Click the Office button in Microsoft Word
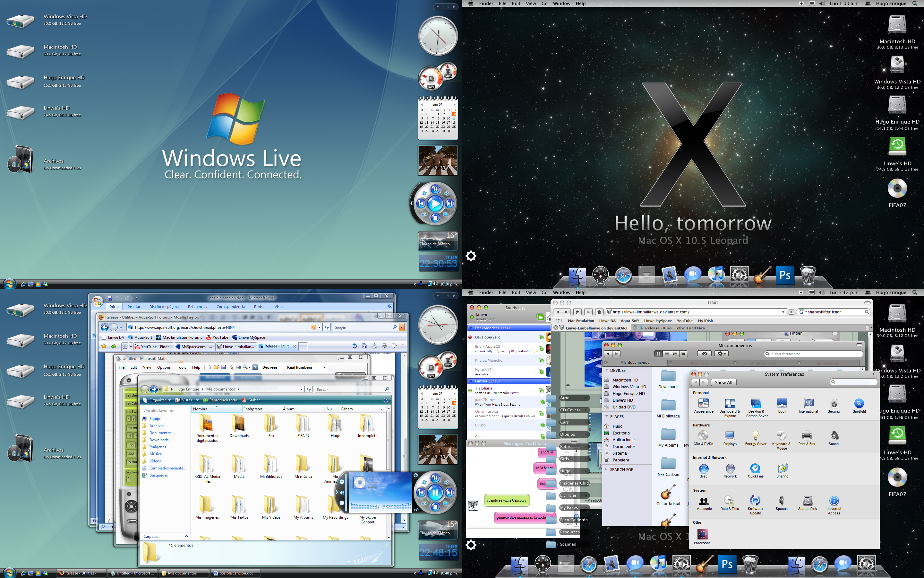 pos(97,301)
